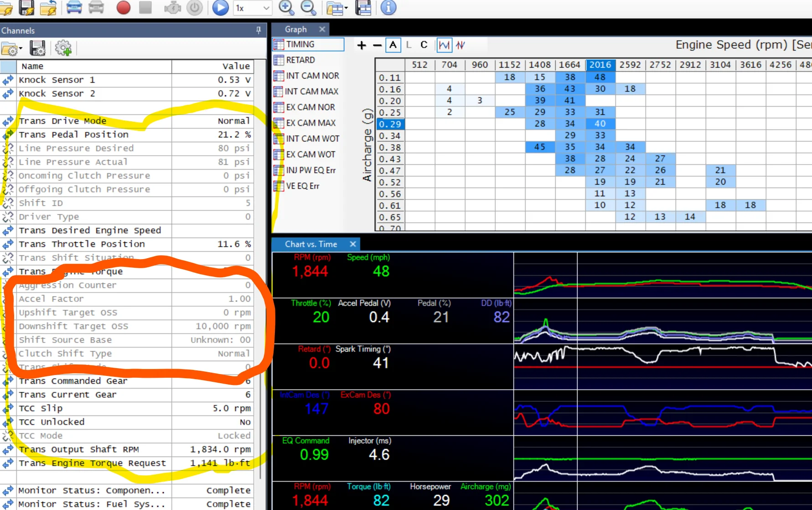Click the open log file folder icon

(5, 8)
